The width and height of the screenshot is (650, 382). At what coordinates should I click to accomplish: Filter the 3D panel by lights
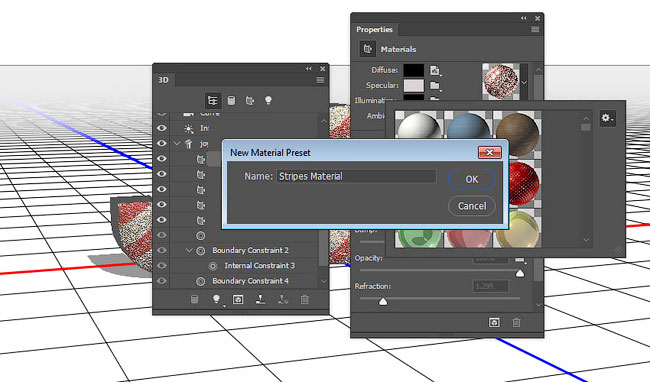pyautogui.click(x=268, y=100)
